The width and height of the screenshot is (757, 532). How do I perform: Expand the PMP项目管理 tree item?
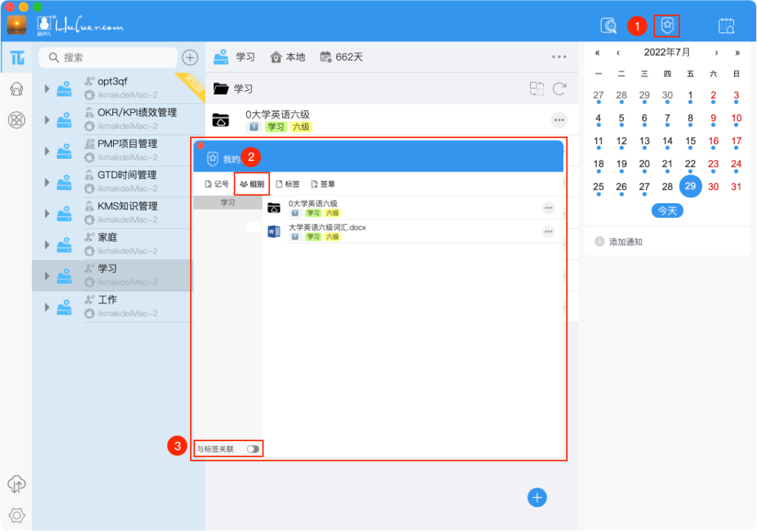tap(47, 151)
